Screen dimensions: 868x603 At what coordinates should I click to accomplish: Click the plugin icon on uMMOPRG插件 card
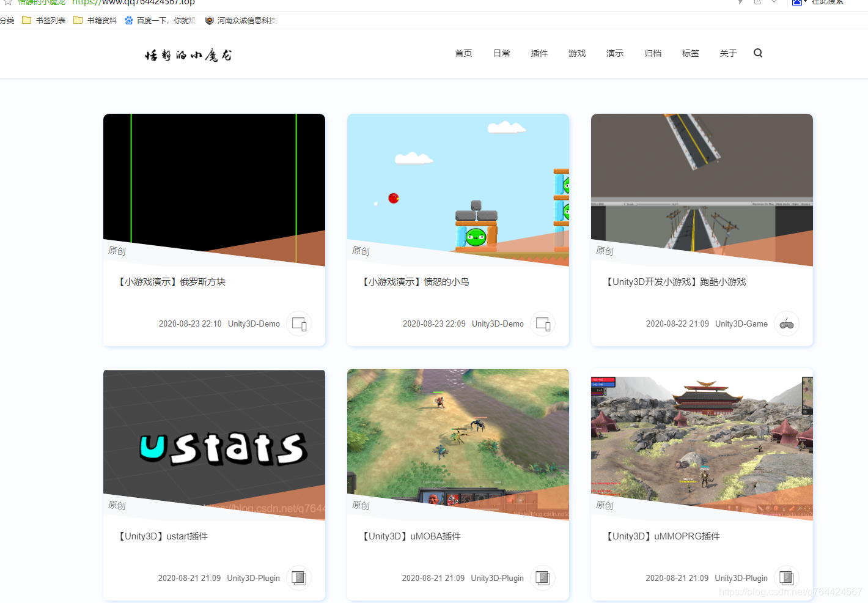(x=787, y=577)
